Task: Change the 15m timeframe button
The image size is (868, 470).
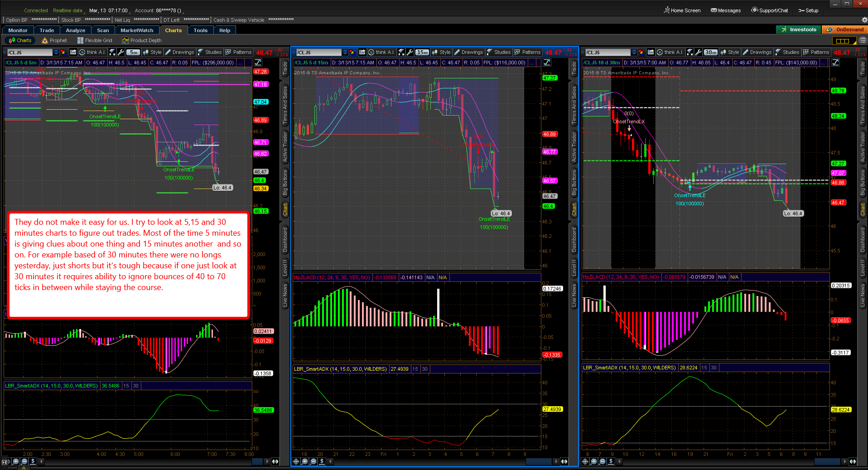Action: click(x=422, y=53)
